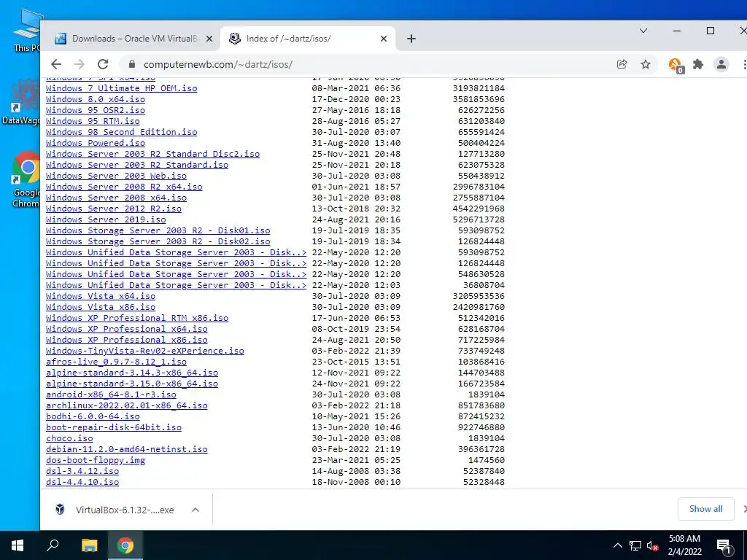Screen dimensions: 747x560
Task: Click the muted volume tray icon
Action: pos(653,545)
